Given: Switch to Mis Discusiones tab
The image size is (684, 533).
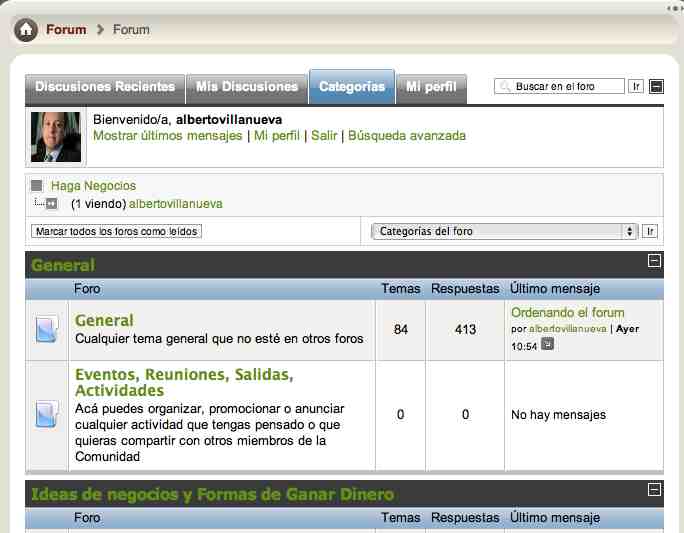Looking at the screenshot, I should [x=247, y=87].
